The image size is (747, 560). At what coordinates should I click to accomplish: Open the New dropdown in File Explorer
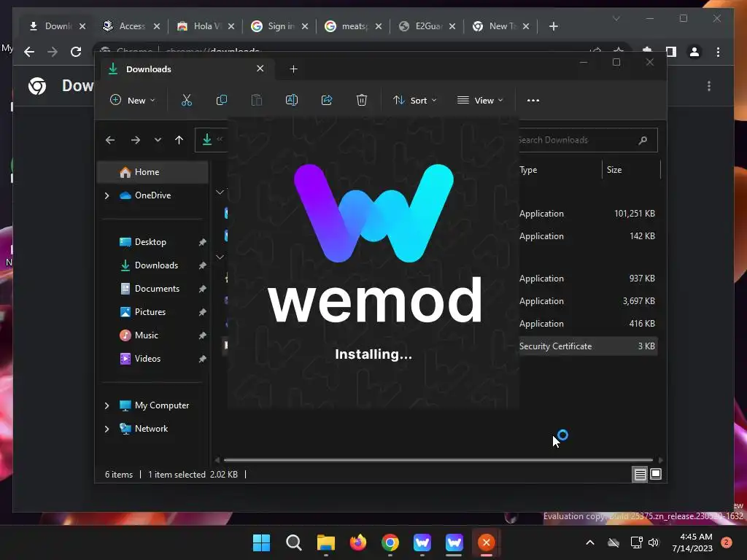[x=133, y=100]
